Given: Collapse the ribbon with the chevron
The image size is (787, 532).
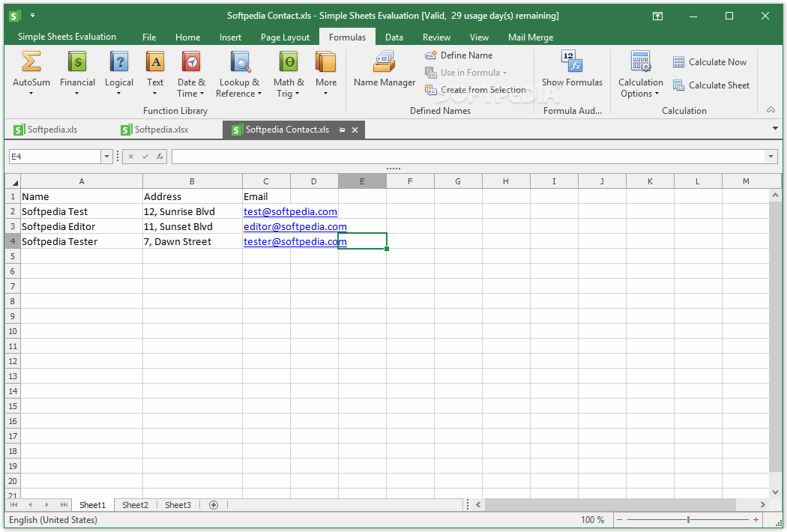Looking at the screenshot, I should (x=771, y=110).
